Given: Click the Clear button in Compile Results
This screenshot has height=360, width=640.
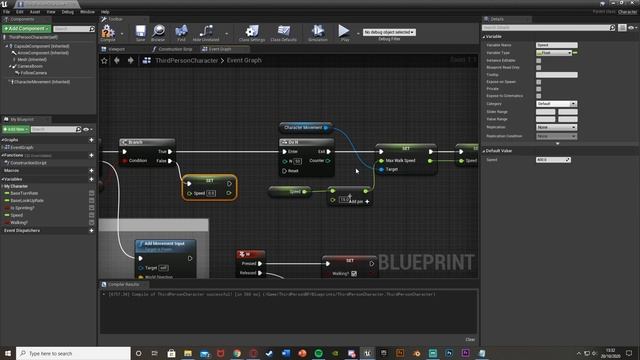Looking at the screenshot, I should click(x=470, y=340).
